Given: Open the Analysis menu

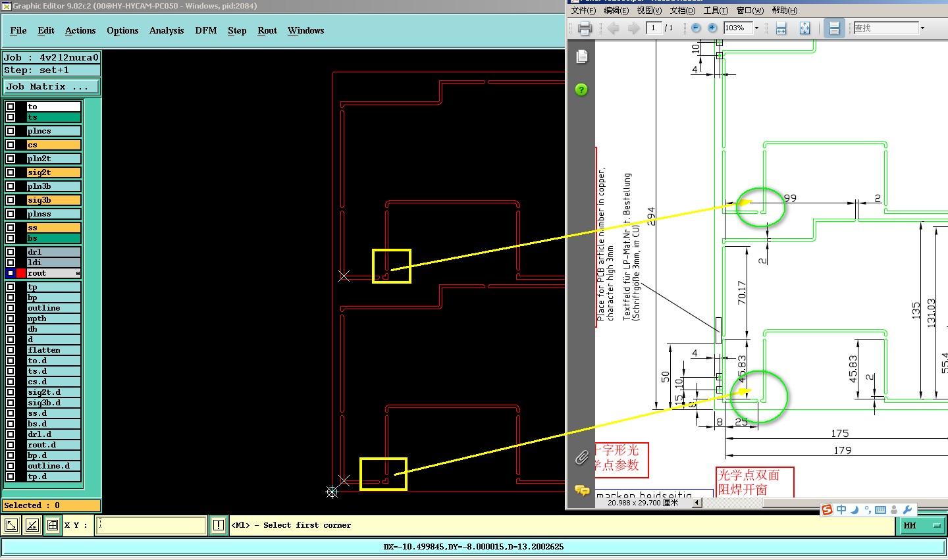Looking at the screenshot, I should (x=167, y=30).
